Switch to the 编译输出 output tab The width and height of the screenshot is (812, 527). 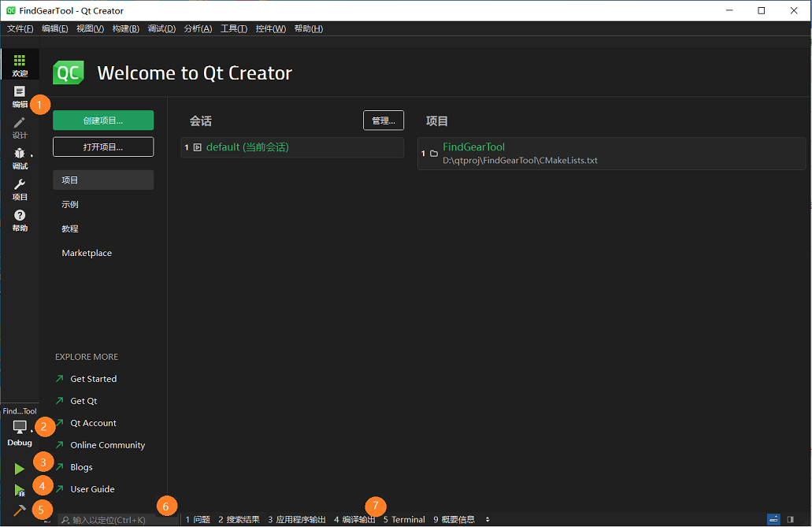[355, 519]
